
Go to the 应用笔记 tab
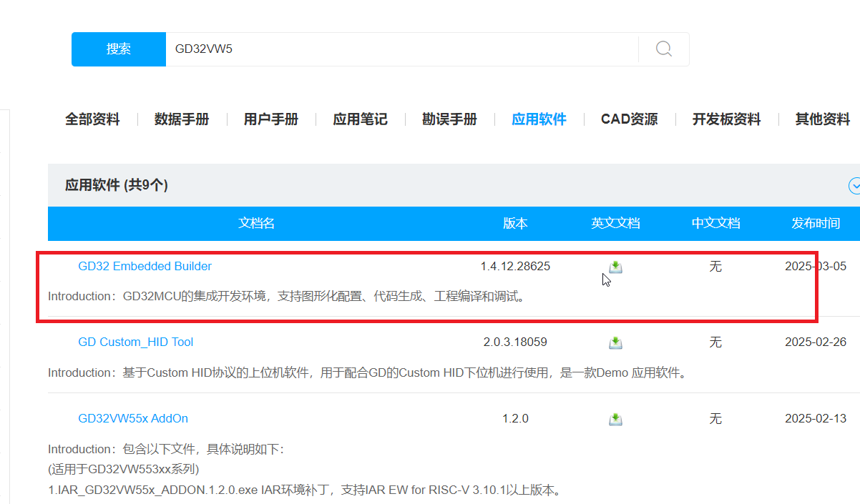(360, 119)
